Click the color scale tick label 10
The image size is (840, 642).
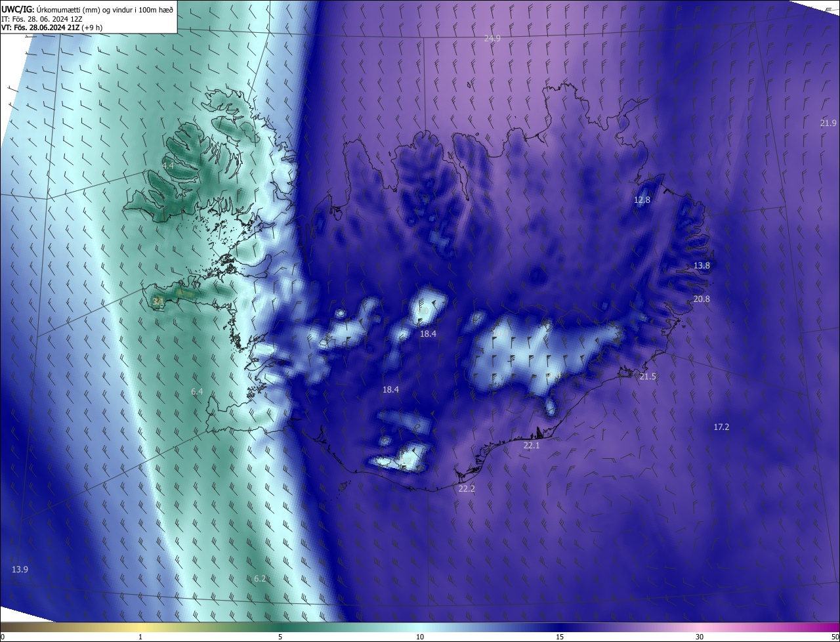pyautogui.click(x=420, y=637)
